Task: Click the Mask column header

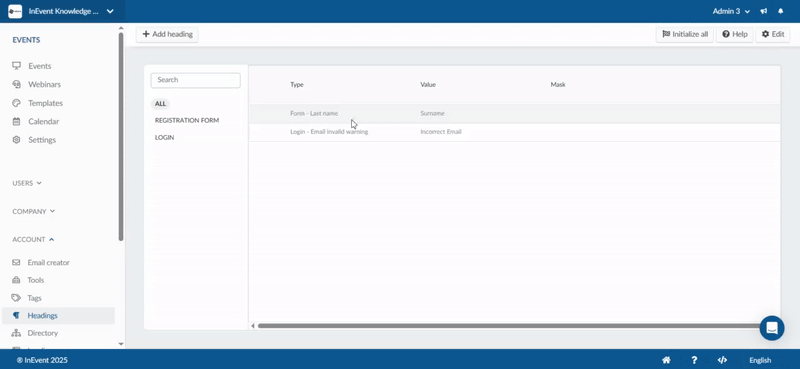Action: [558, 85]
